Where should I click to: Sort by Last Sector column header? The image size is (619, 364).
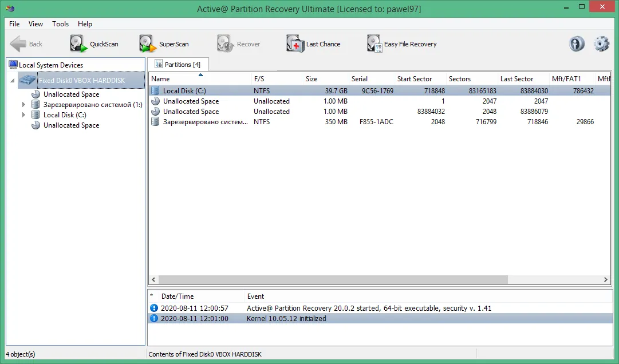pos(523,79)
